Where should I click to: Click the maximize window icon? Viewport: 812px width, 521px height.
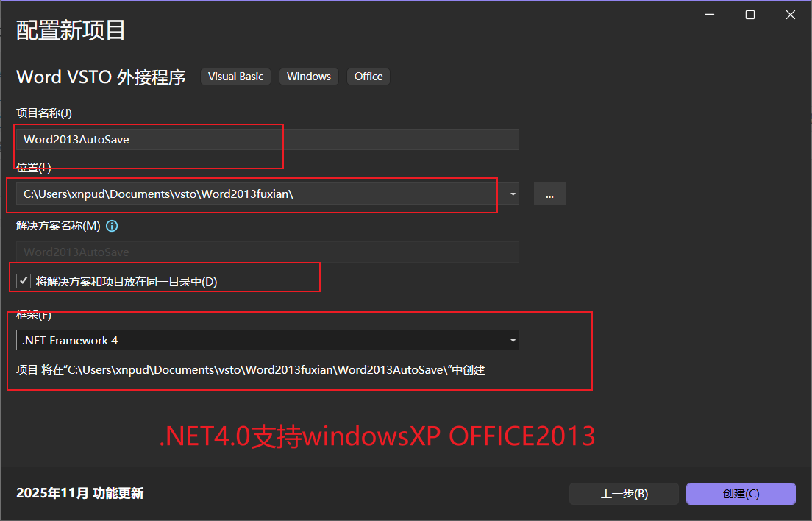tap(749, 14)
